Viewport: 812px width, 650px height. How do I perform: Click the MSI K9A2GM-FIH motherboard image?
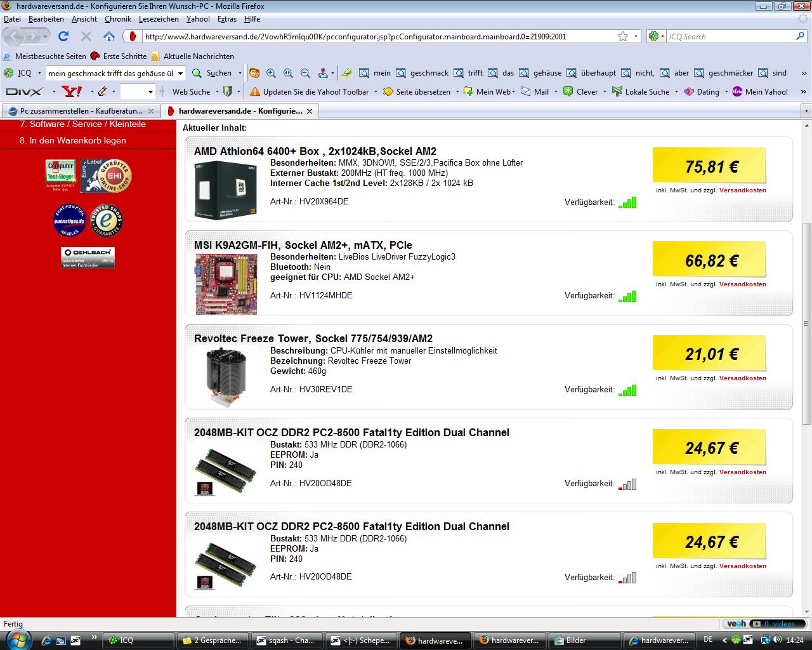click(x=225, y=284)
